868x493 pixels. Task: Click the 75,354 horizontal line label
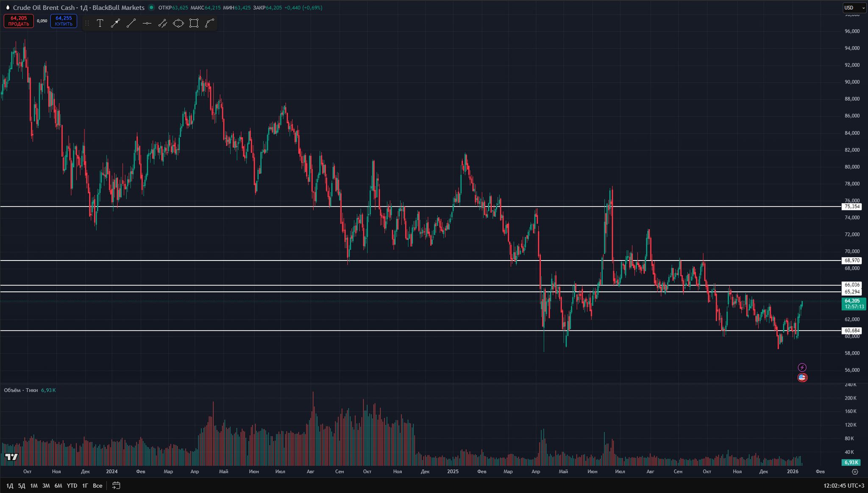point(852,207)
